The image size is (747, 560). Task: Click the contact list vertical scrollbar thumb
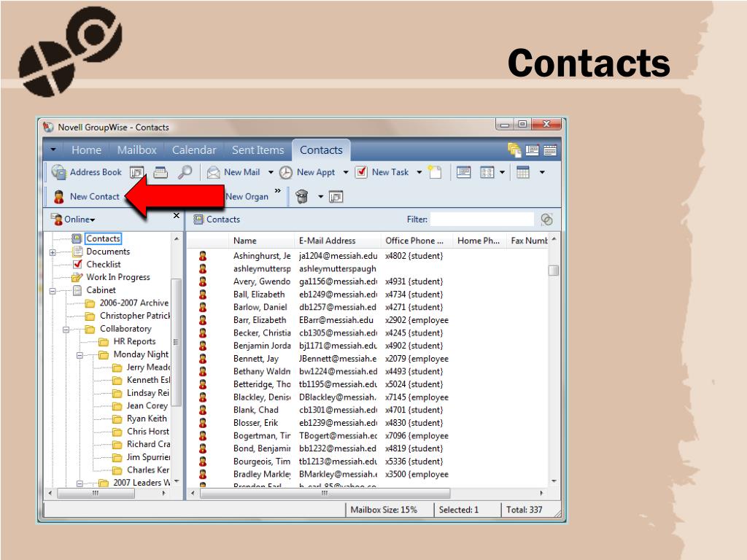554,271
